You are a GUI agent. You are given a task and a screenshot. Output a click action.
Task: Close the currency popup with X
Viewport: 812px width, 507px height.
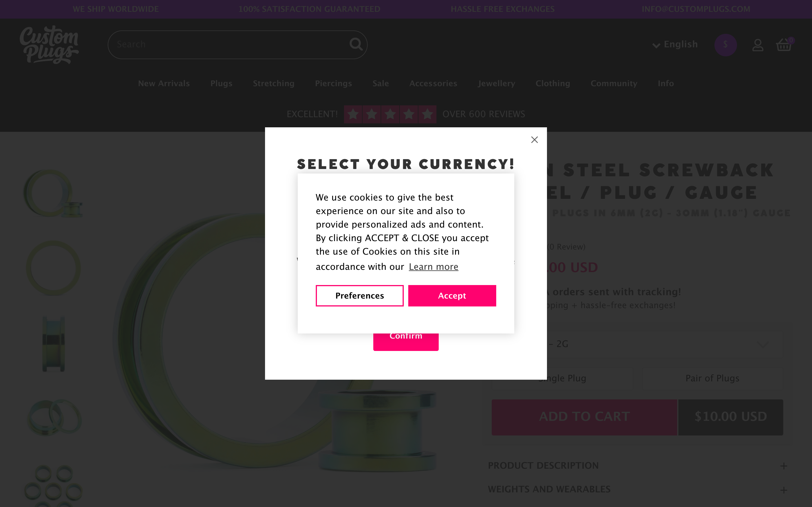coord(535,140)
